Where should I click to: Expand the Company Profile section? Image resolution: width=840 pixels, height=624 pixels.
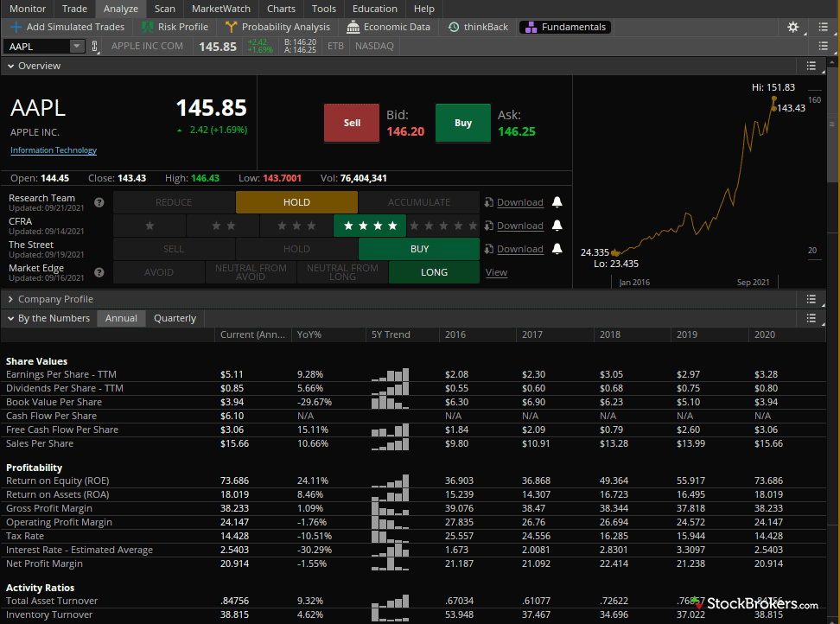click(10, 299)
